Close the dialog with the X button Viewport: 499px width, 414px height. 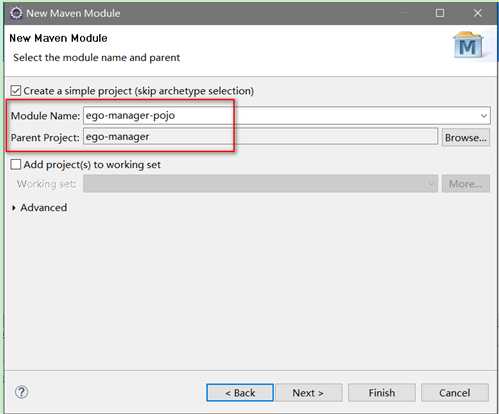(x=478, y=13)
